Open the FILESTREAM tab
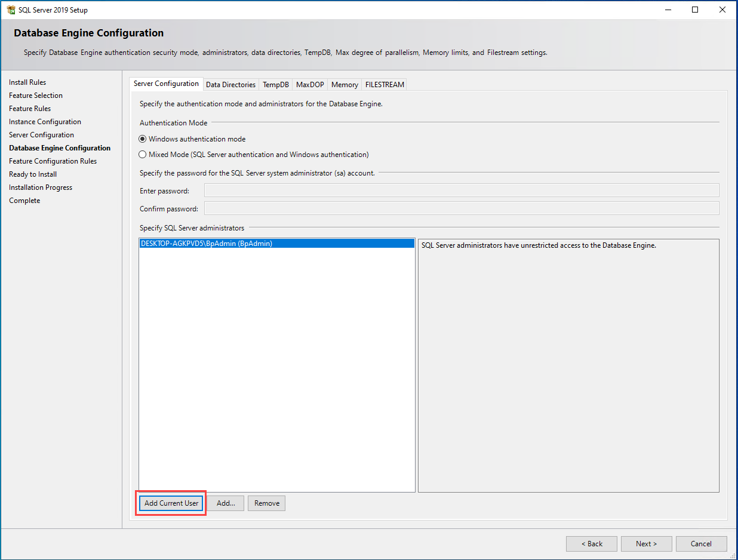The width and height of the screenshot is (738, 560). (x=385, y=85)
